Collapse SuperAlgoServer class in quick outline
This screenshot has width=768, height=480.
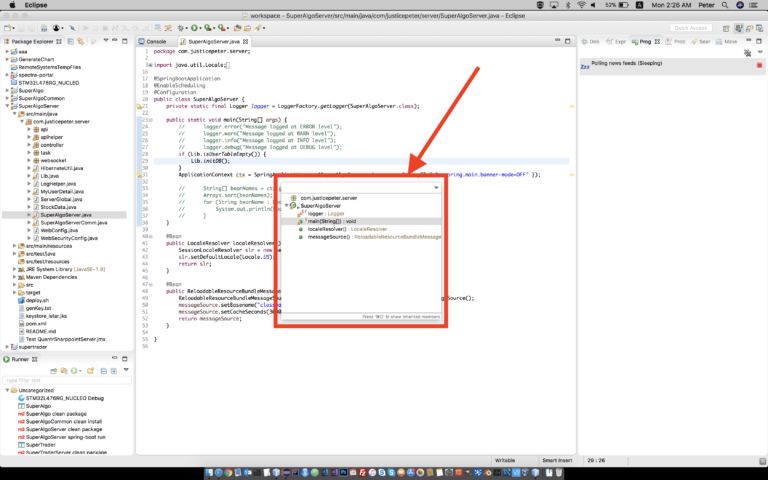click(x=287, y=206)
